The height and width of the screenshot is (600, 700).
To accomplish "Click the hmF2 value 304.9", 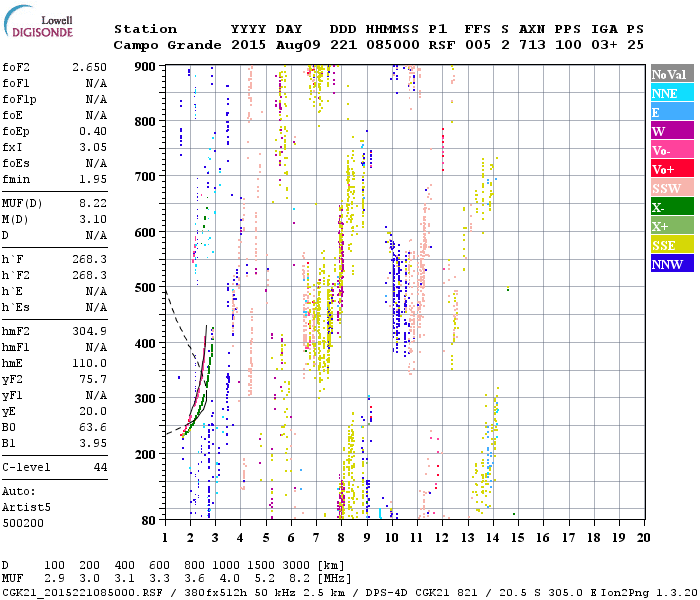I will click(89, 331).
